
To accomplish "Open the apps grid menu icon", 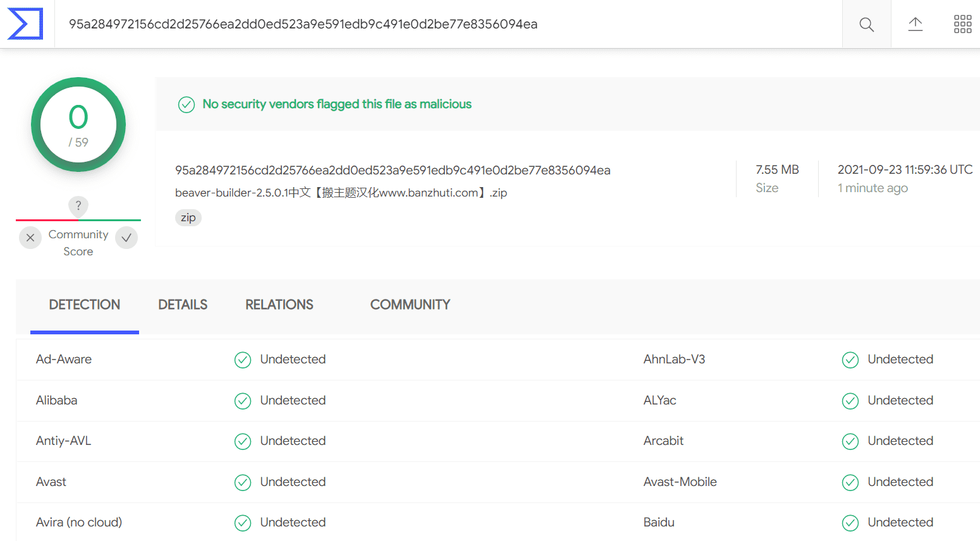I will [963, 24].
